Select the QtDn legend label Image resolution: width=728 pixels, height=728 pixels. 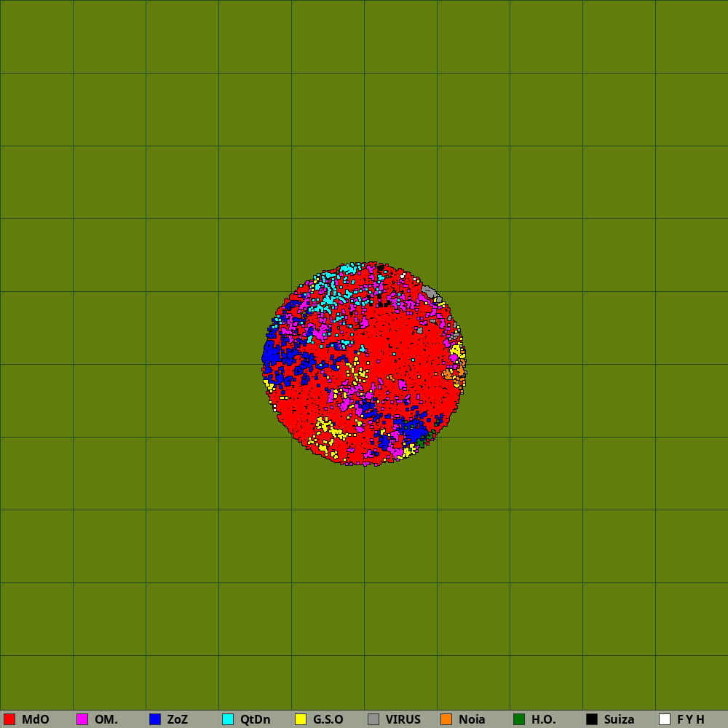click(255, 719)
